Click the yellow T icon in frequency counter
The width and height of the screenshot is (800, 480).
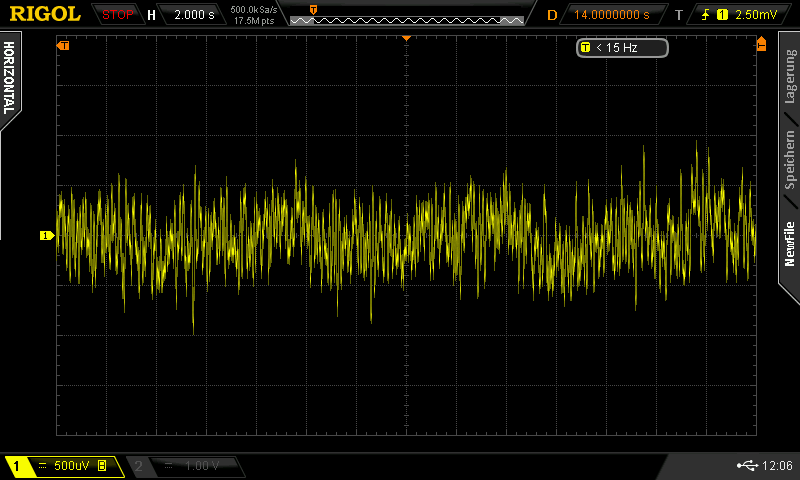[x=585, y=47]
